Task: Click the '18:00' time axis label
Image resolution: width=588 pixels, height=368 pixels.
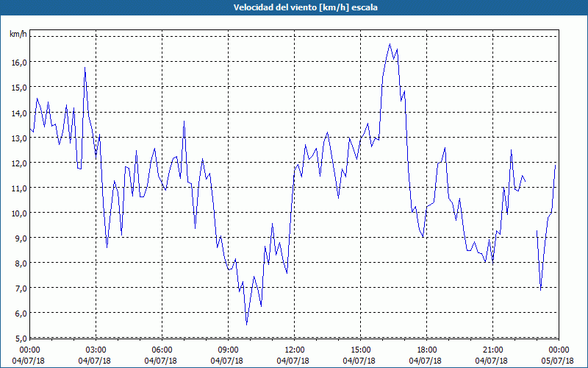Action: tap(427, 350)
